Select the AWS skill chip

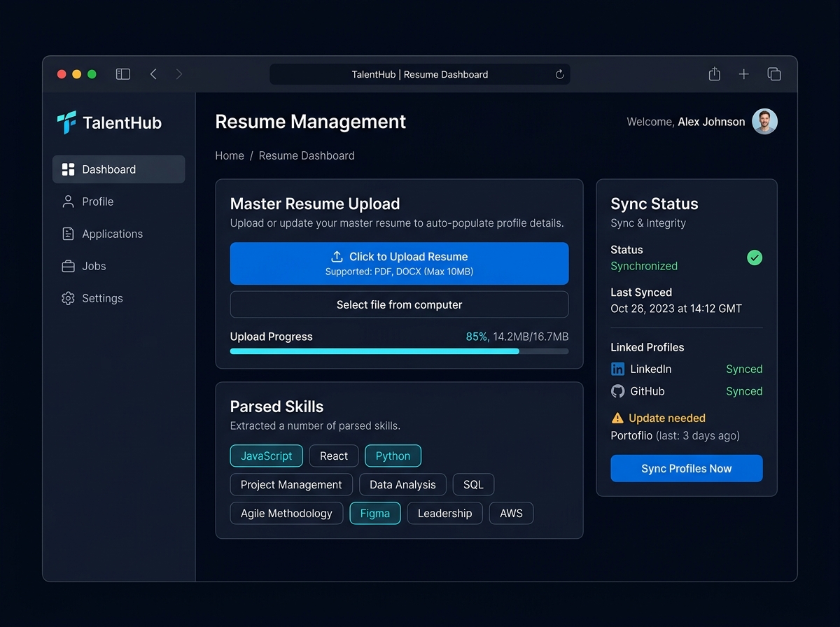[x=511, y=513]
